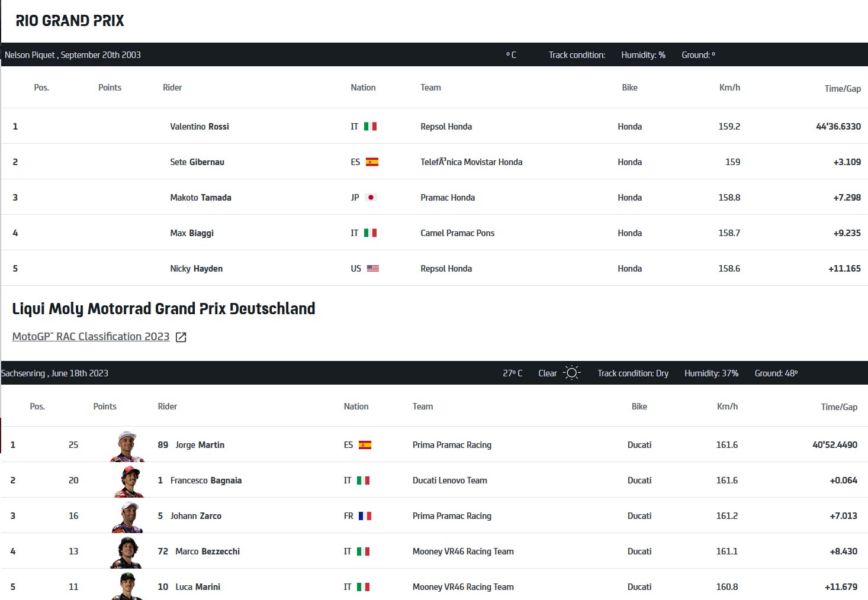The height and width of the screenshot is (600, 868).
Task: Click the gap value +9.235
Action: (847, 233)
